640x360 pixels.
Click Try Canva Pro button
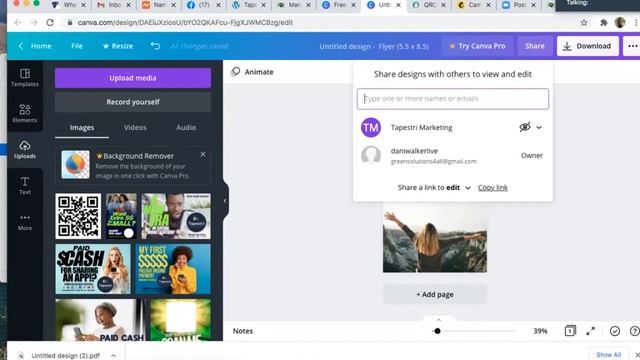tap(477, 46)
